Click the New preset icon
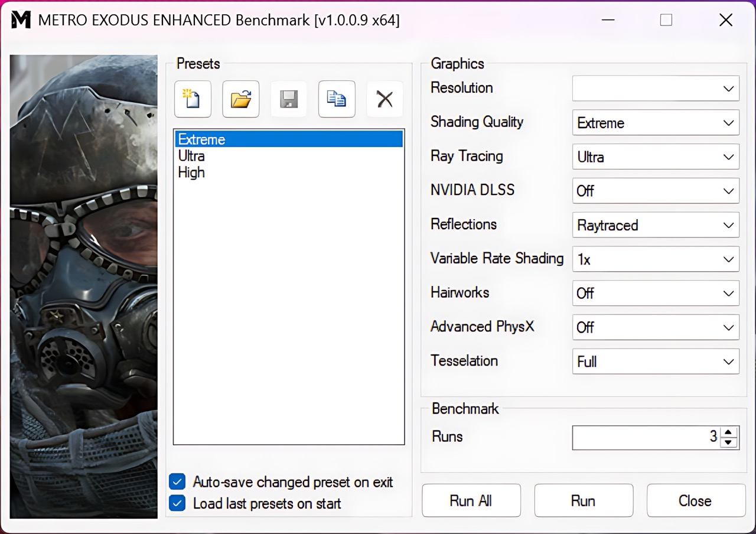 pos(193,99)
